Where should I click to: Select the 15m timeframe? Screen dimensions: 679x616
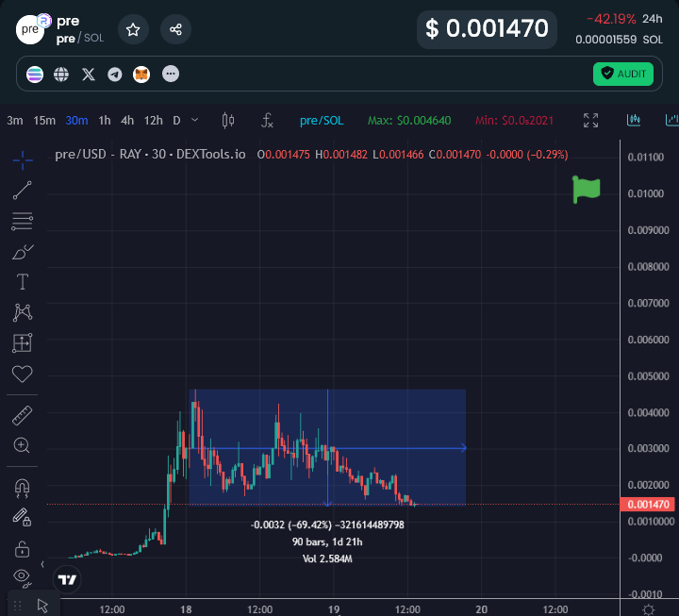tap(44, 121)
